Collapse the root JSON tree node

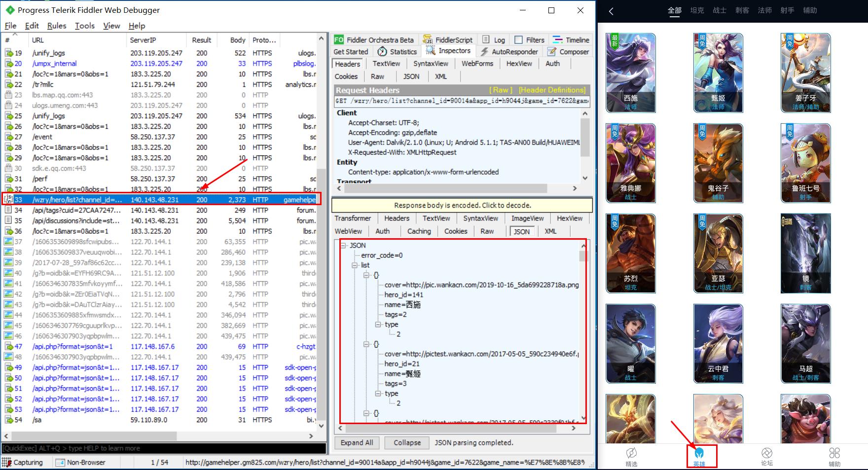[x=344, y=246]
